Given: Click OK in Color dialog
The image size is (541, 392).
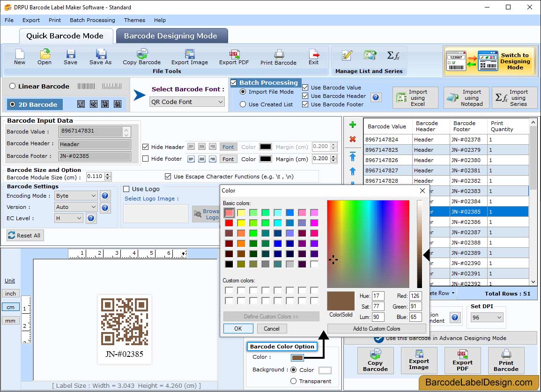Looking at the screenshot, I should 238,328.
